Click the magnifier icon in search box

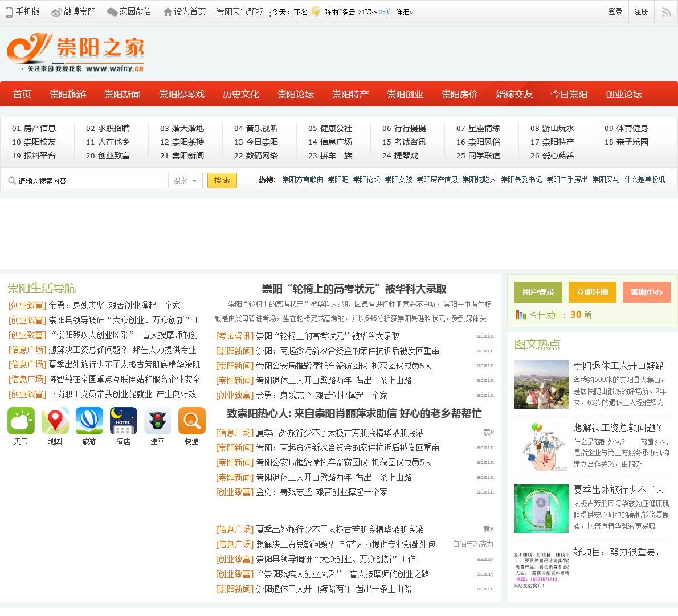pos(12,180)
